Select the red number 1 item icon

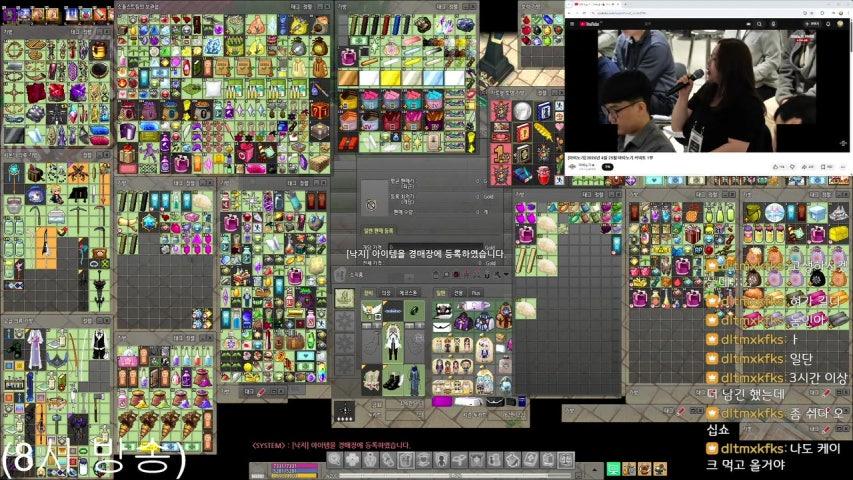click(x=500, y=154)
